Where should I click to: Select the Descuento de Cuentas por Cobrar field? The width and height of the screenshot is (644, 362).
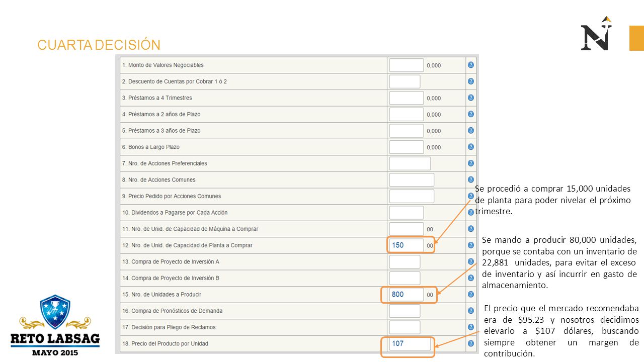point(405,81)
